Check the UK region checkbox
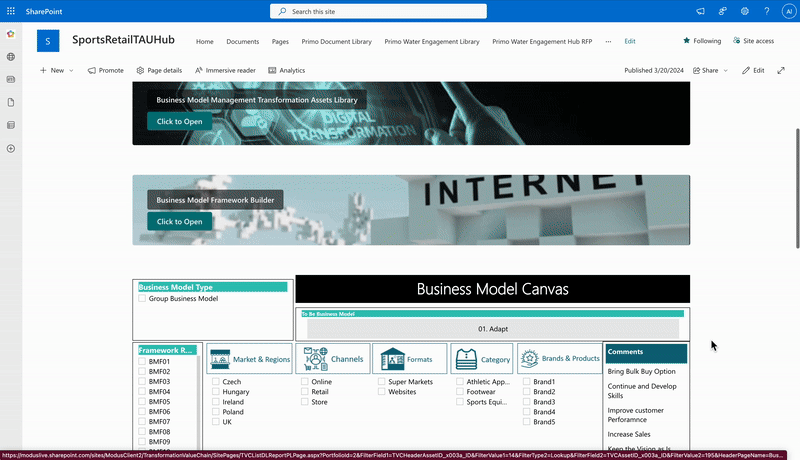The height and width of the screenshot is (460, 800). (x=216, y=422)
